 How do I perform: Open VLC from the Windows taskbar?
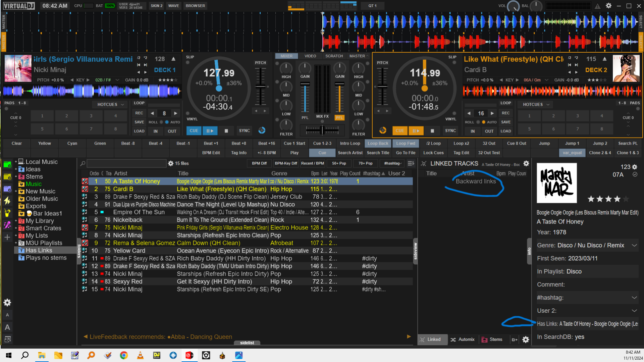point(140,355)
